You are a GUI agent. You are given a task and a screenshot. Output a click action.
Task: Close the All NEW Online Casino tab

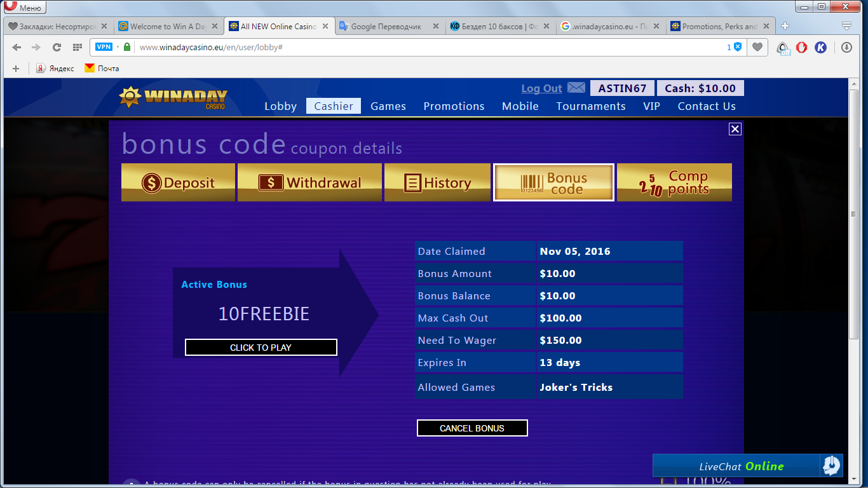pyautogui.click(x=325, y=27)
